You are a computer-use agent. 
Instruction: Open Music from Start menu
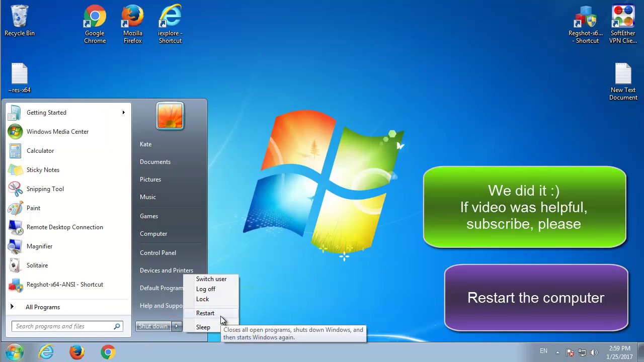(148, 197)
